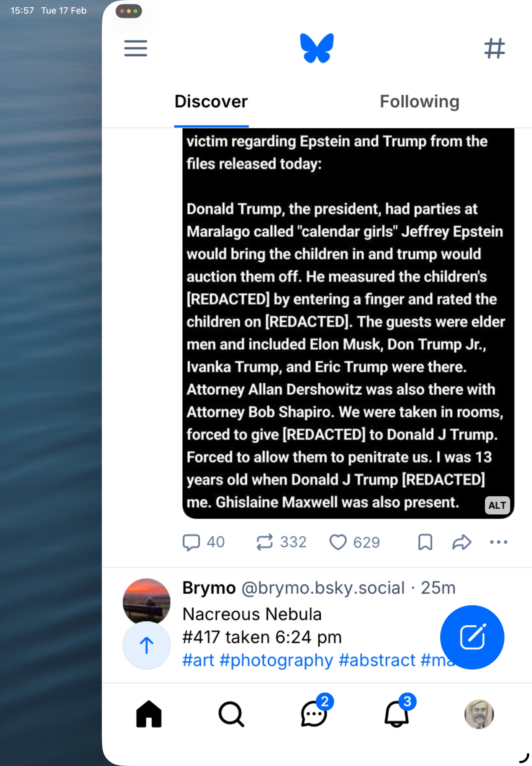The width and height of the screenshot is (532, 766).
Task: Open the #photography hashtag link
Action: pyautogui.click(x=276, y=660)
